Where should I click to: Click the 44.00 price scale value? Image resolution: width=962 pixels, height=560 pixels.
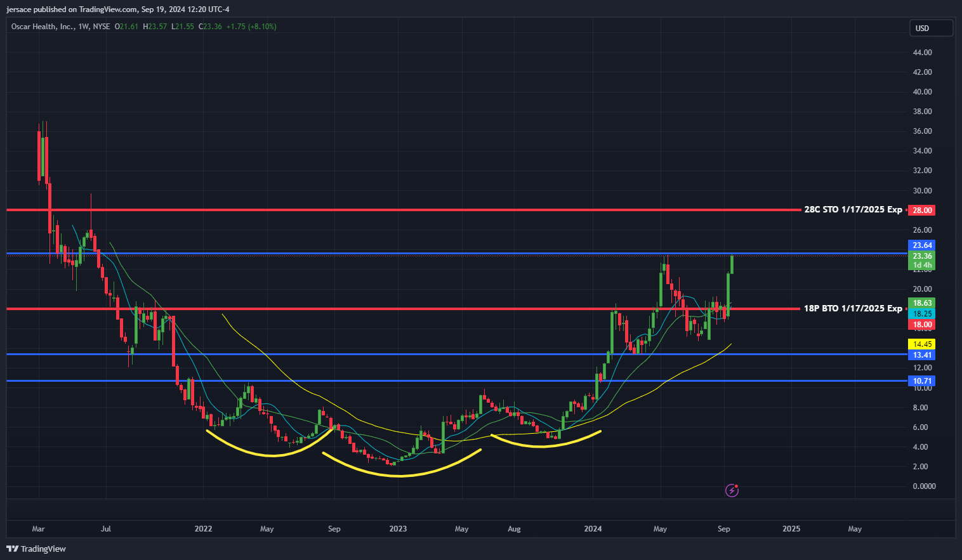coord(923,53)
